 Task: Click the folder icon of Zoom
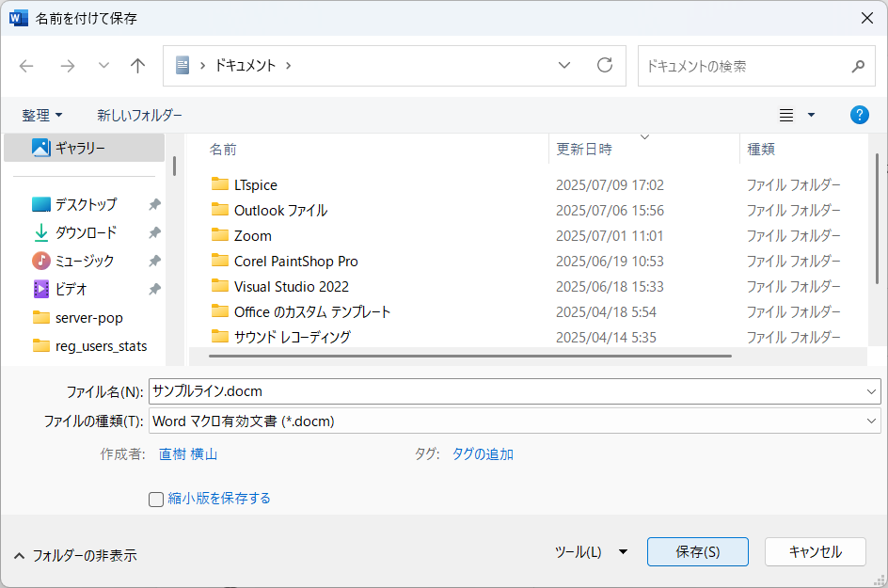point(220,235)
